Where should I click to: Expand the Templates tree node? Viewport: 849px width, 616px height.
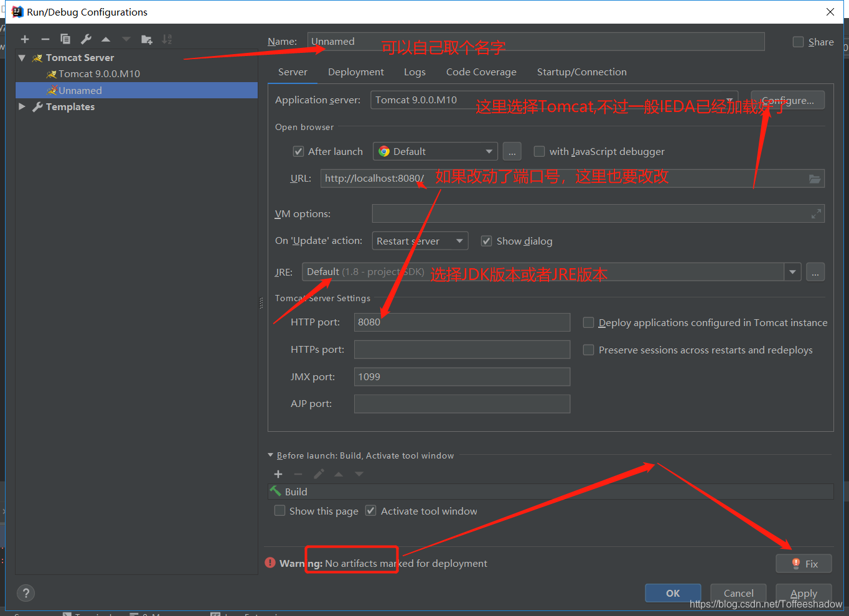click(22, 106)
